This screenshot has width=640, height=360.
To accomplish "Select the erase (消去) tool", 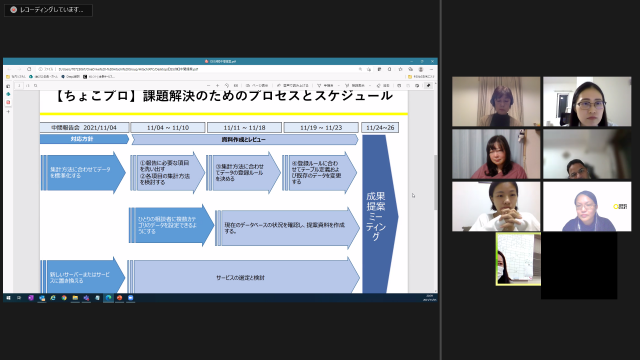I will coord(383,85).
